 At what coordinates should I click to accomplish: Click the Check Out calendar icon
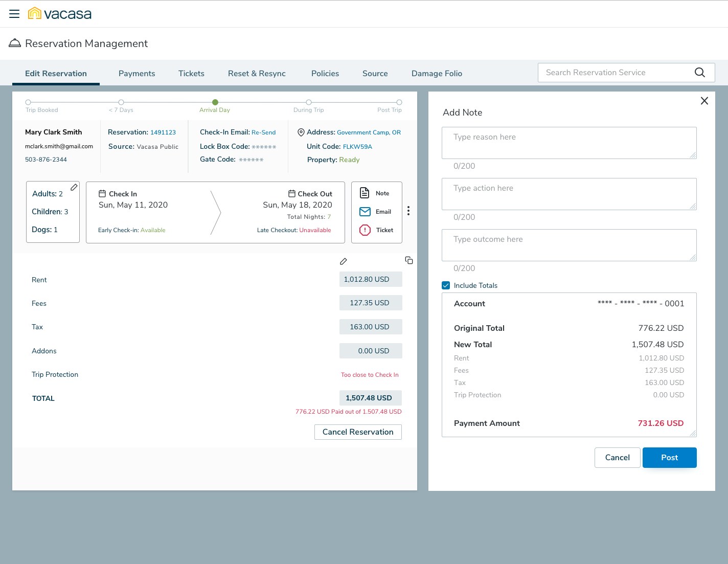tap(292, 194)
